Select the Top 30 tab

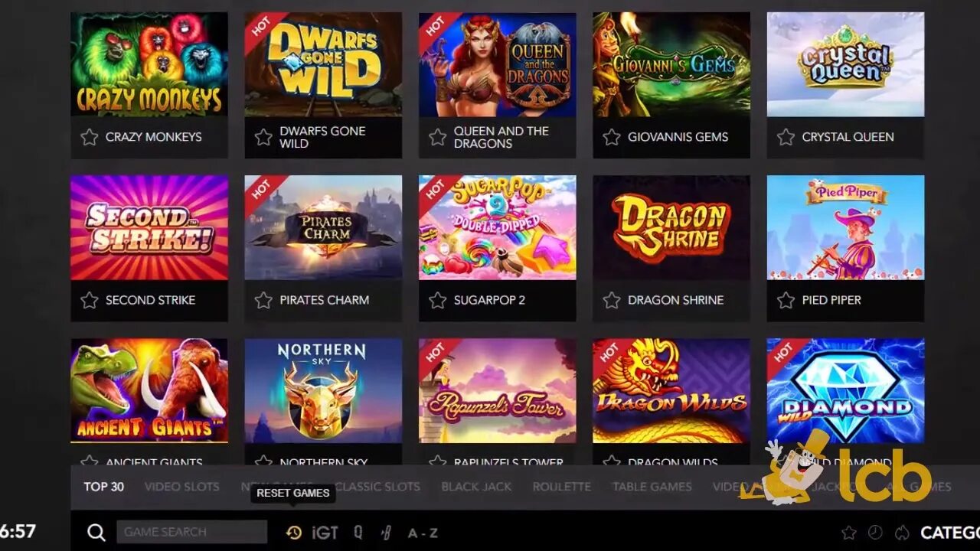click(103, 487)
